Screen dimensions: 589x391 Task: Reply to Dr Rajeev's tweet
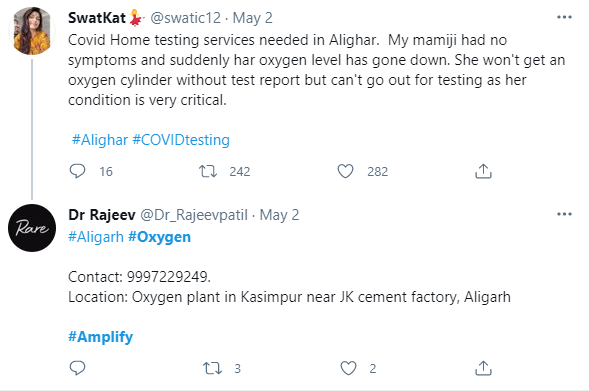pos(77,368)
